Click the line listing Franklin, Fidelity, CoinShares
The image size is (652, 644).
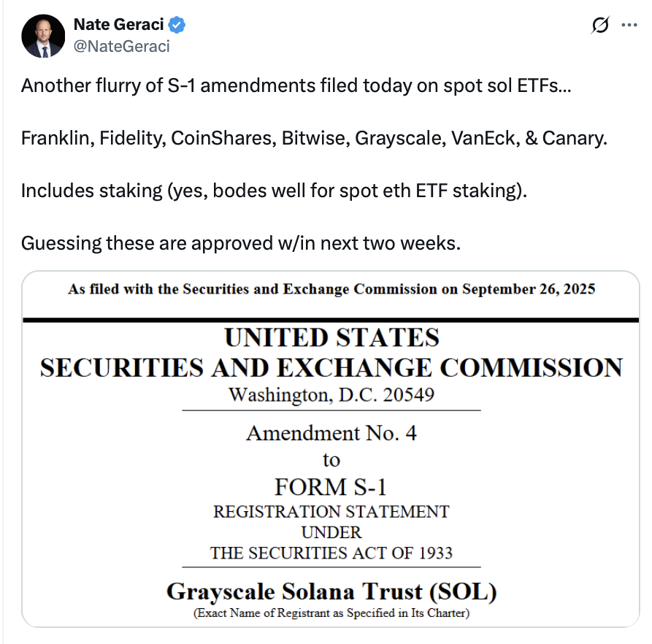314,138
